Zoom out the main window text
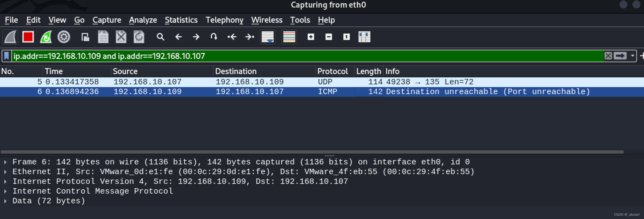The image size is (644, 219). click(x=329, y=37)
